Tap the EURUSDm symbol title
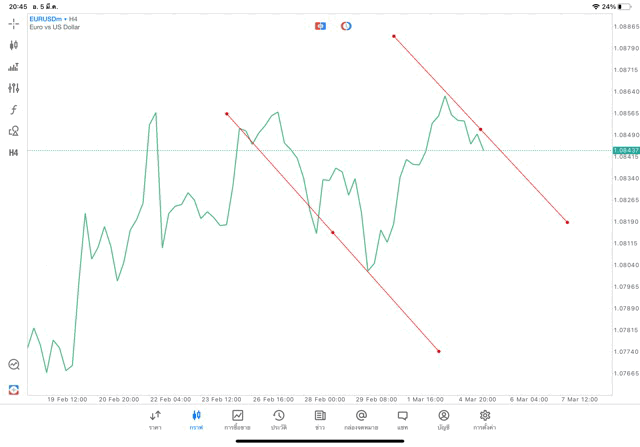The height and width of the screenshot is (447, 640). (x=47, y=19)
